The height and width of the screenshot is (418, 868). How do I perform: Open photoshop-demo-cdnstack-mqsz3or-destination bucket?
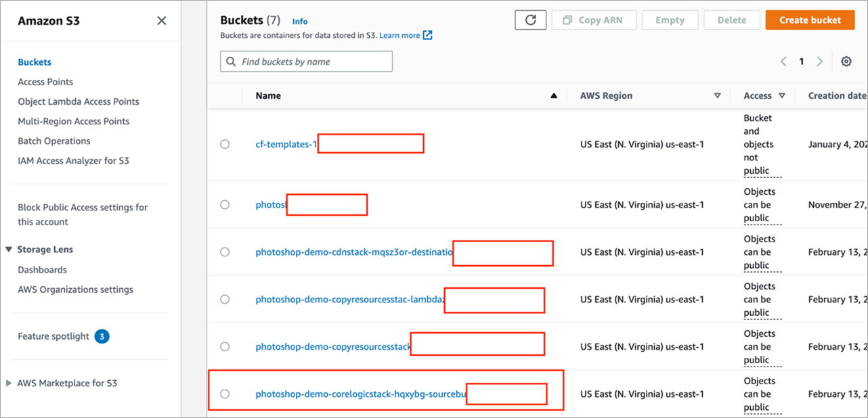pos(354,252)
